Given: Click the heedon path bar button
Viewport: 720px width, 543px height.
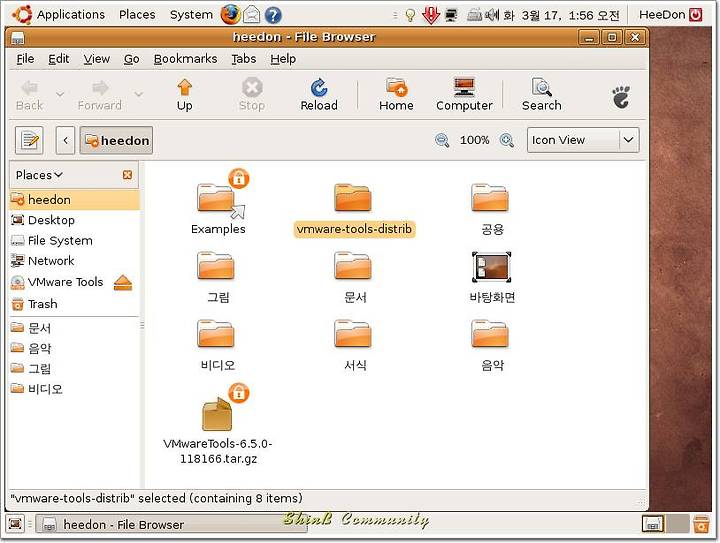Looking at the screenshot, I should tap(117, 140).
